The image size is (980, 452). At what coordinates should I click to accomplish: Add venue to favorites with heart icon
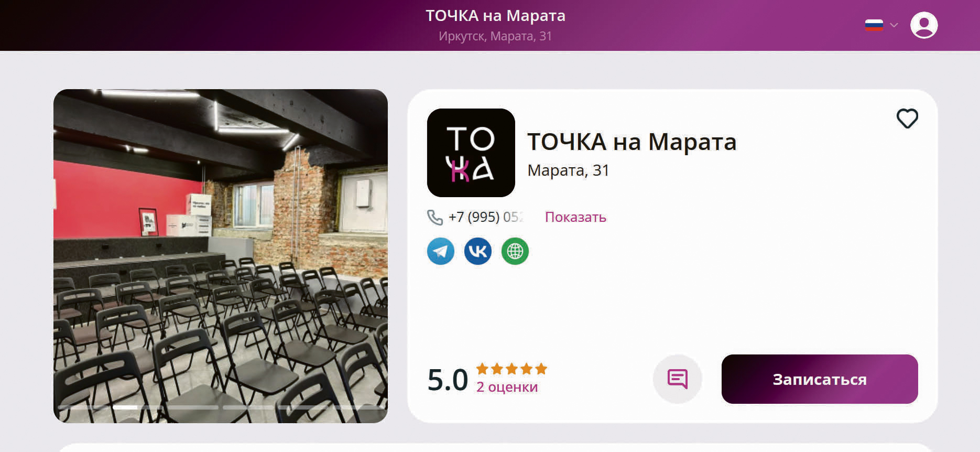tap(907, 119)
